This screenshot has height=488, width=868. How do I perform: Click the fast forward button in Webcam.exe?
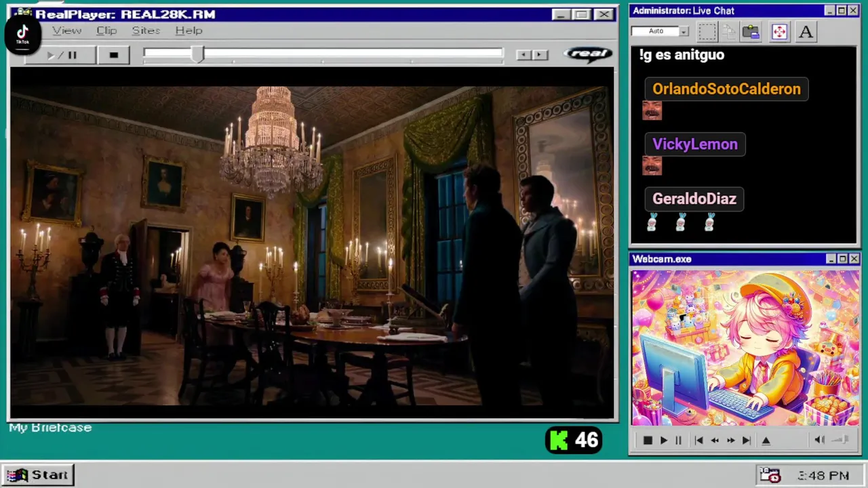pyautogui.click(x=730, y=441)
